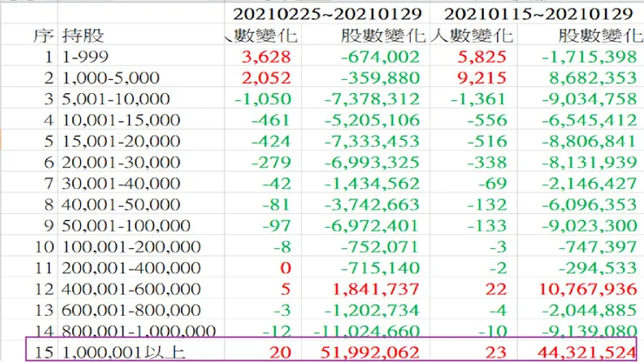Click the red value 51,992,062
Screen dimensions: 644x362
pos(370,352)
